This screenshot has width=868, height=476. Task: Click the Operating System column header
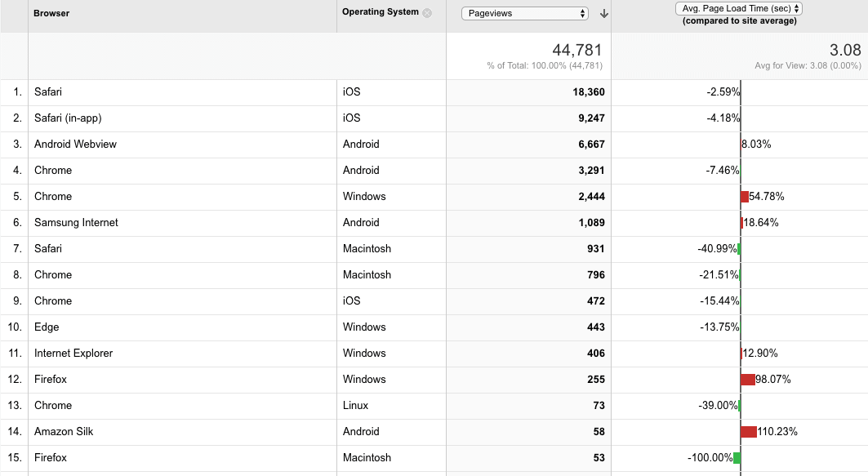[x=381, y=11]
